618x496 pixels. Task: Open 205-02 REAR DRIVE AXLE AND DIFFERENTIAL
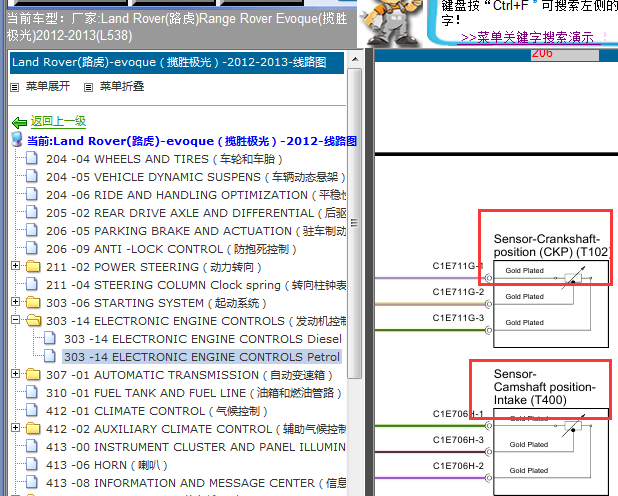pyautogui.click(x=196, y=213)
